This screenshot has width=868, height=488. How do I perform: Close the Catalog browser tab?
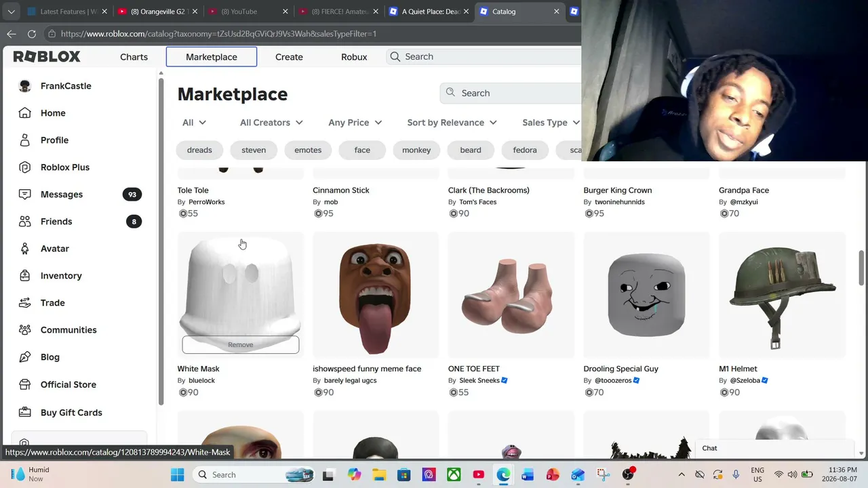click(557, 12)
